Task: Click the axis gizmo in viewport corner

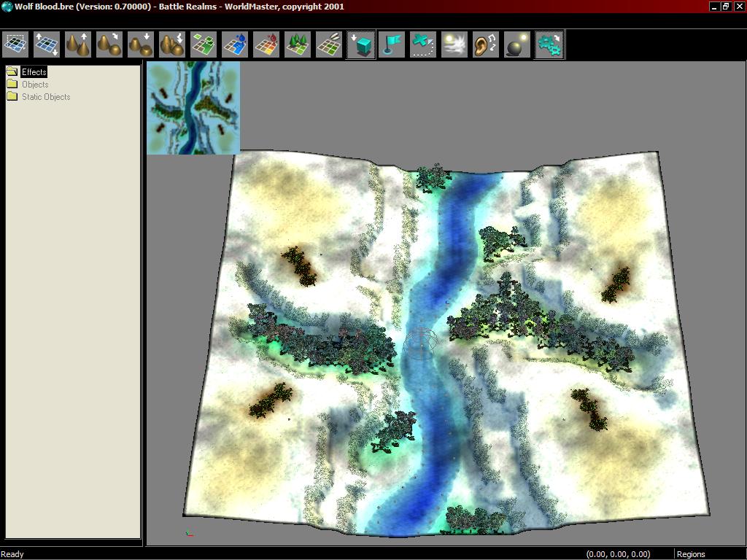Action: 189,534
